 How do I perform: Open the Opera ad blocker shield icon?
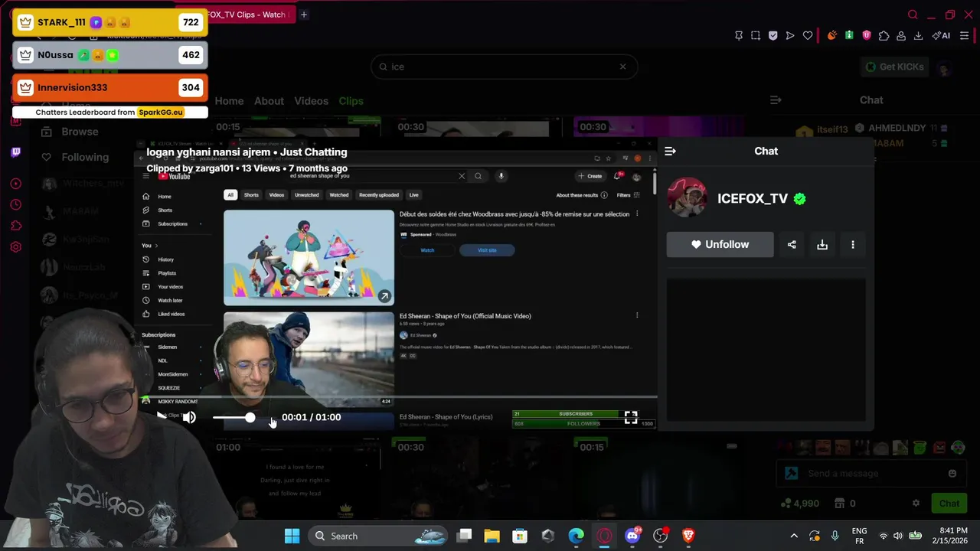773,36
